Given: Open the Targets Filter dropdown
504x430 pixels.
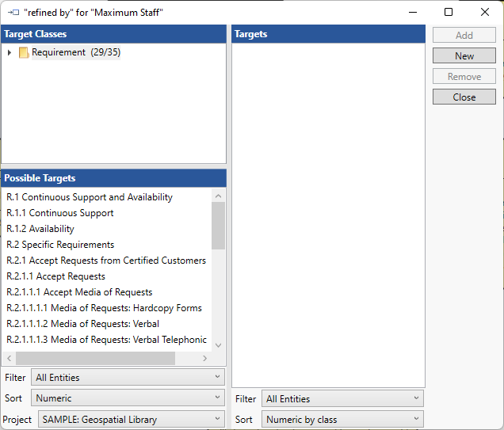Looking at the screenshot, I should [x=342, y=399].
